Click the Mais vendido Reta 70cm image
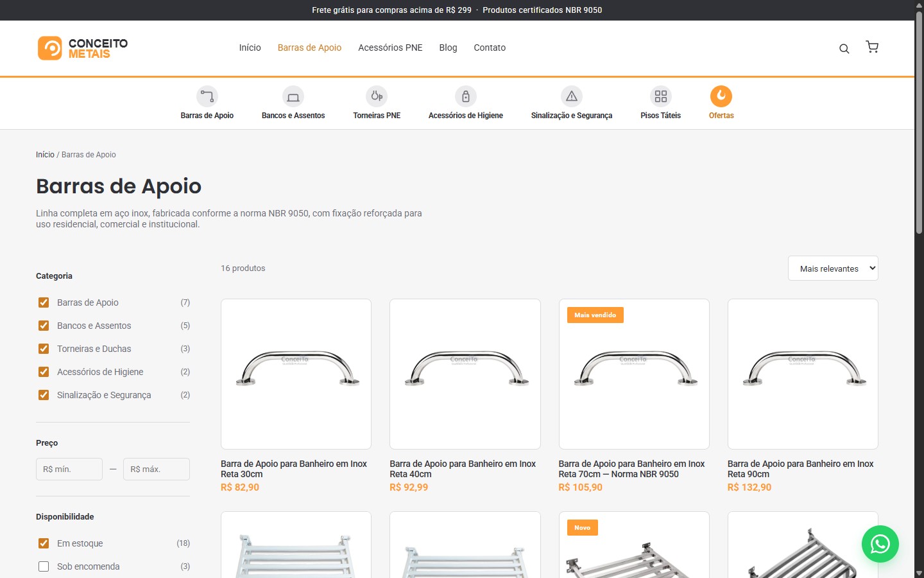 coord(634,374)
